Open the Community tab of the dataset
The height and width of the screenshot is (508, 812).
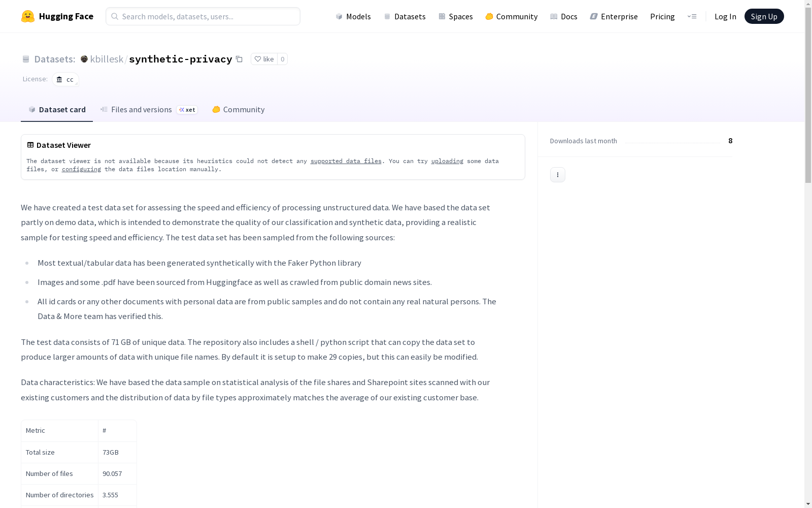point(238,109)
